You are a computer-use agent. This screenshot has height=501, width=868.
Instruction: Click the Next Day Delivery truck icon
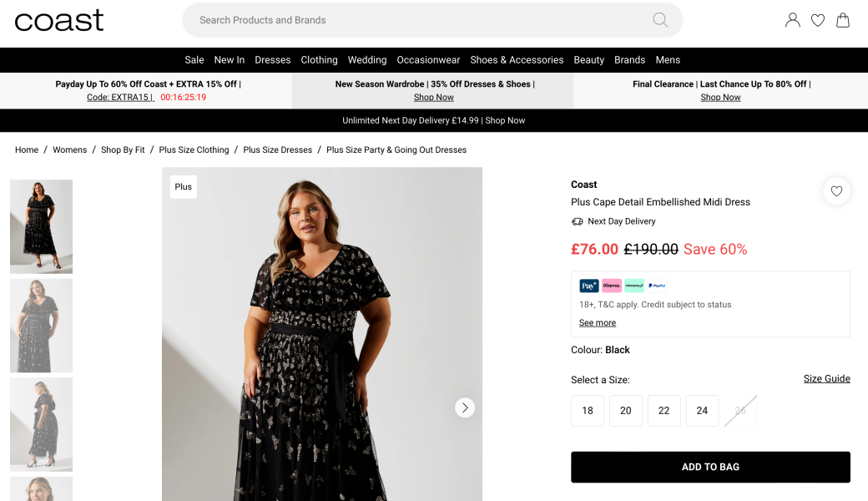click(577, 221)
